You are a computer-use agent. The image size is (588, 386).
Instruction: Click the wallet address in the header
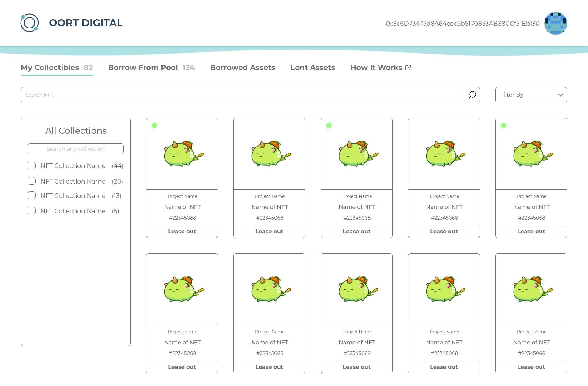pyautogui.click(x=462, y=24)
